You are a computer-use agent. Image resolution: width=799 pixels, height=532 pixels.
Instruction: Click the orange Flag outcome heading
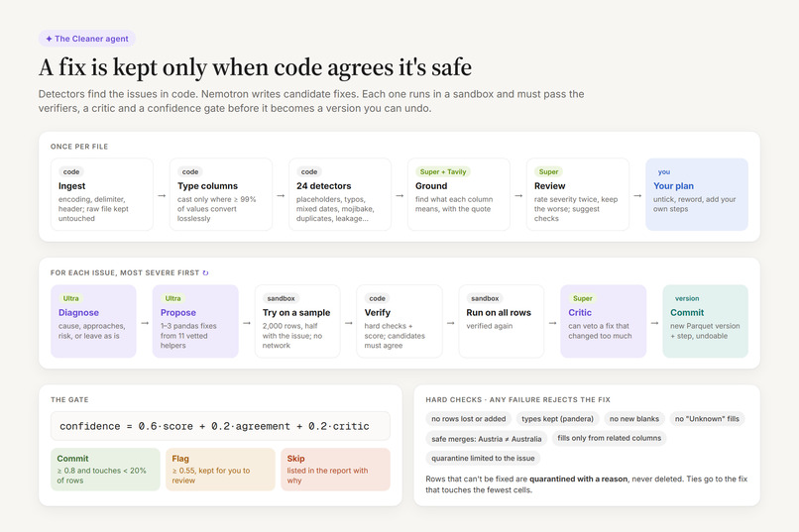180,458
